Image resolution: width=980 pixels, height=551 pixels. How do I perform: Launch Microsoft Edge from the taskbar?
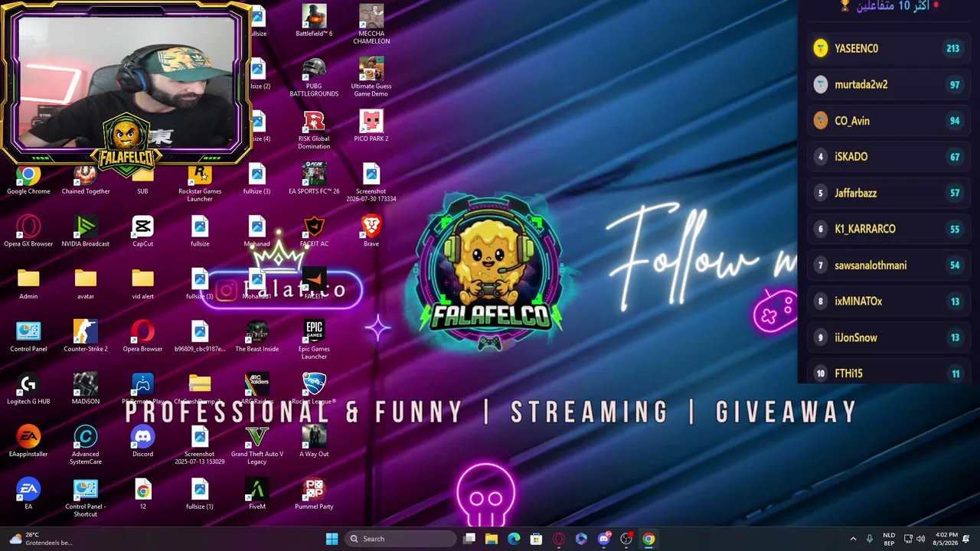tap(514, 539)
